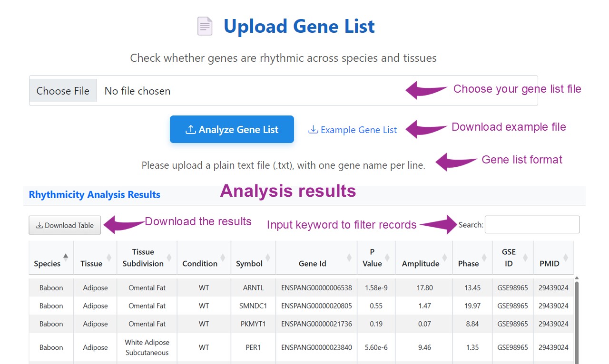Download the Example Gene List file

click(x=353, y=130)
